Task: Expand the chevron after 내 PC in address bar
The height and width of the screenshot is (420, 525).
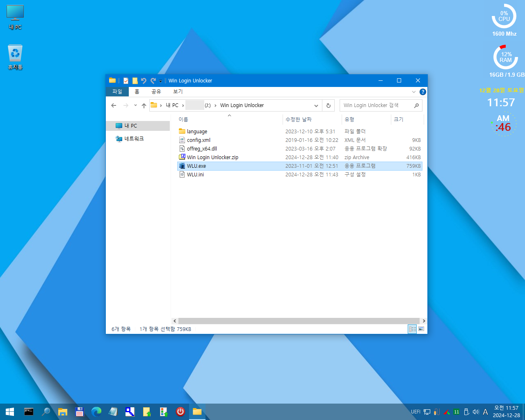Action: (183, 105)
